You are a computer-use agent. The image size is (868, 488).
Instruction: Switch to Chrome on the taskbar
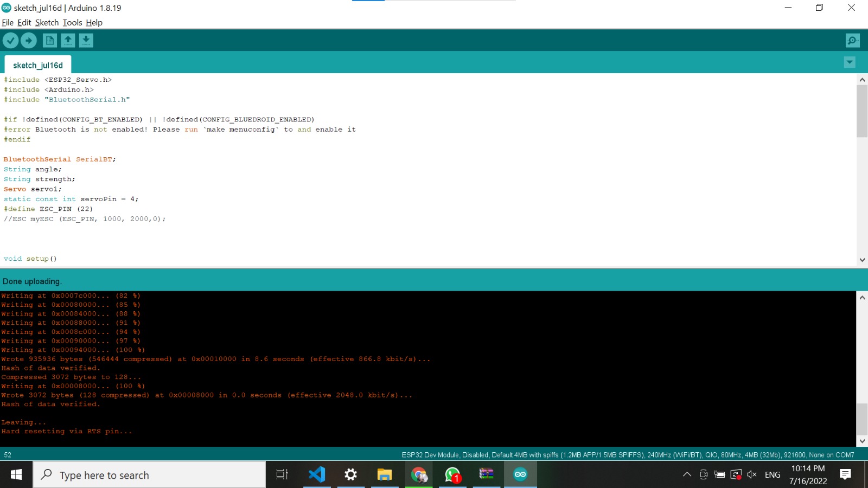point(419,475)
